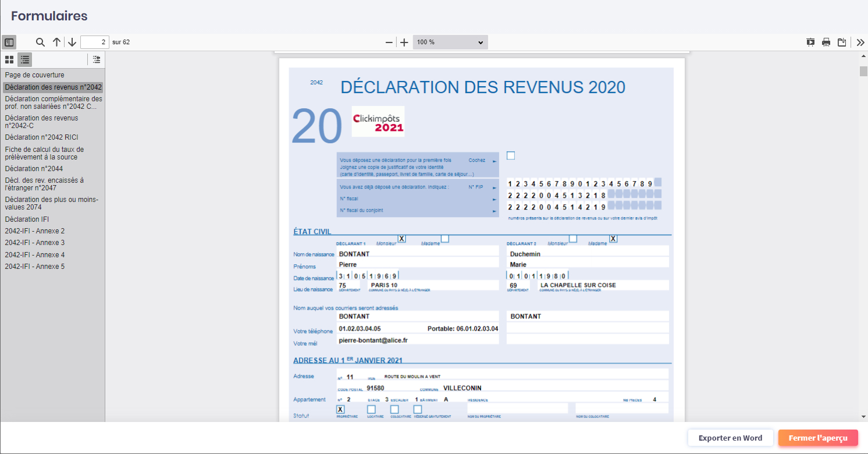The width and height of the screenshot is (868, 454).
Task: Click the 'Exporter en Word' button
Action: coord(730,438)
